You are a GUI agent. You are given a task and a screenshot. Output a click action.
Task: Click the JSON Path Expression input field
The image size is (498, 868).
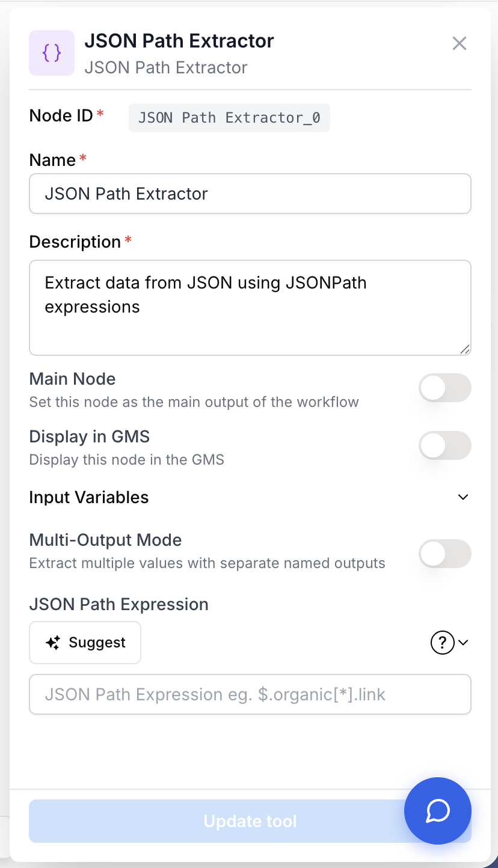click(250, 694)
